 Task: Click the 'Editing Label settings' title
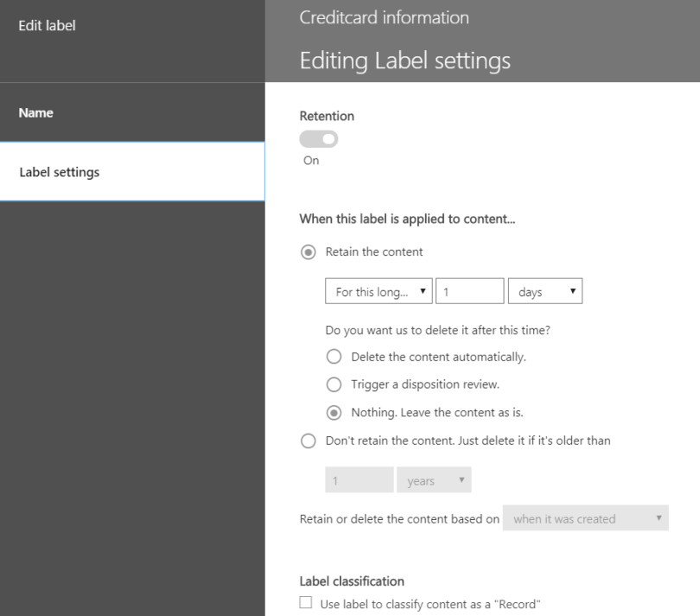click(404, 60)
